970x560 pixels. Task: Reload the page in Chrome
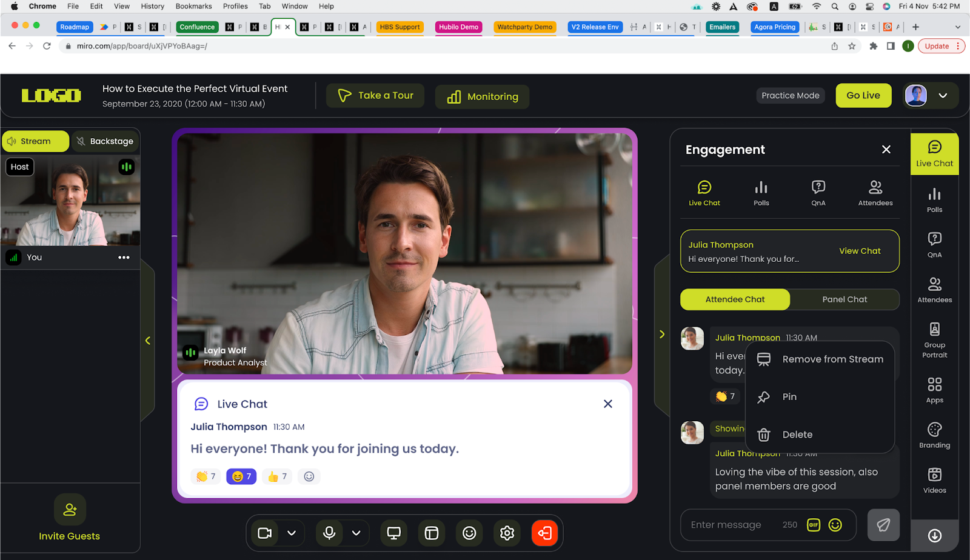click(x=47, y=46)
